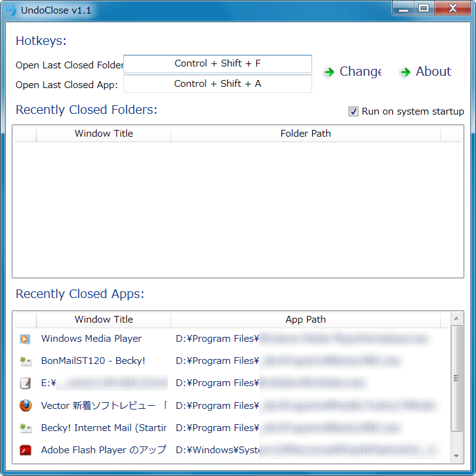Minimize the UndoClose window

[x=403, y=9]
